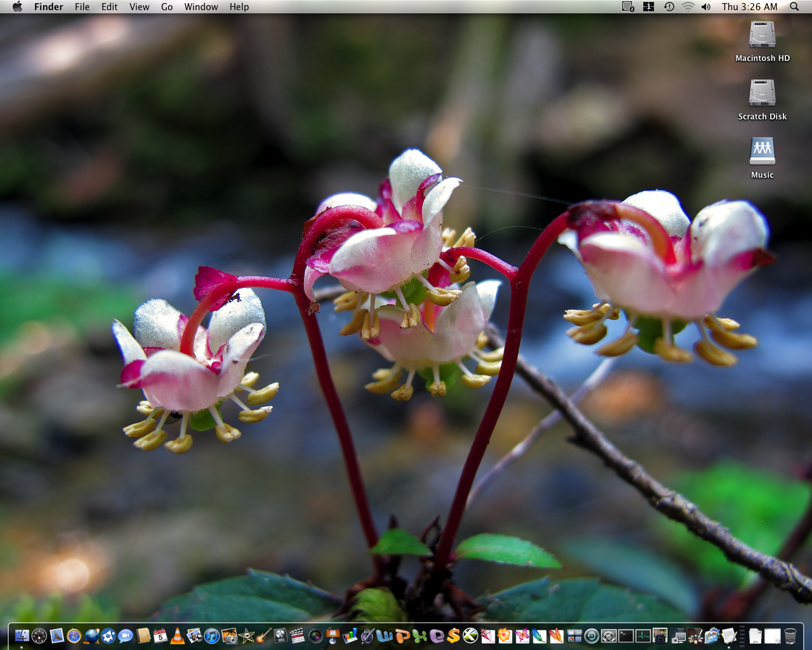The image size is (812, 650).
Task: Open the blank white stack next to Trash
Action: click(772, 635)
